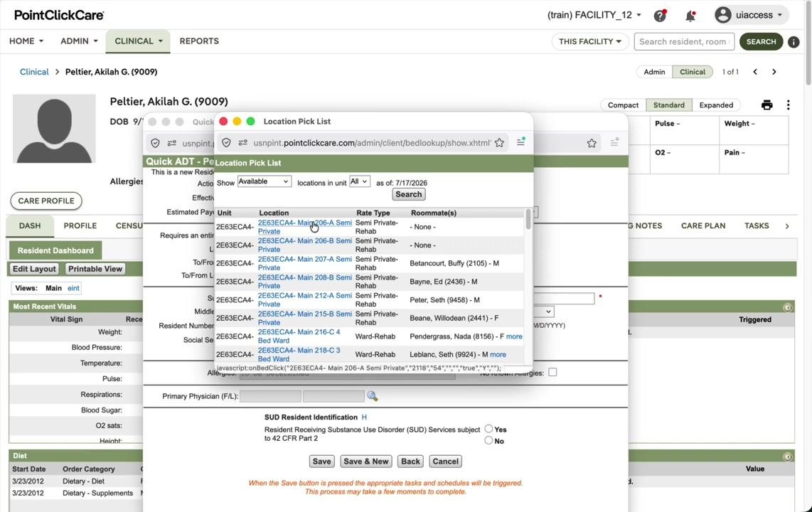
Task: Toggle to Clinical mode
Action: tap(693, 72)
